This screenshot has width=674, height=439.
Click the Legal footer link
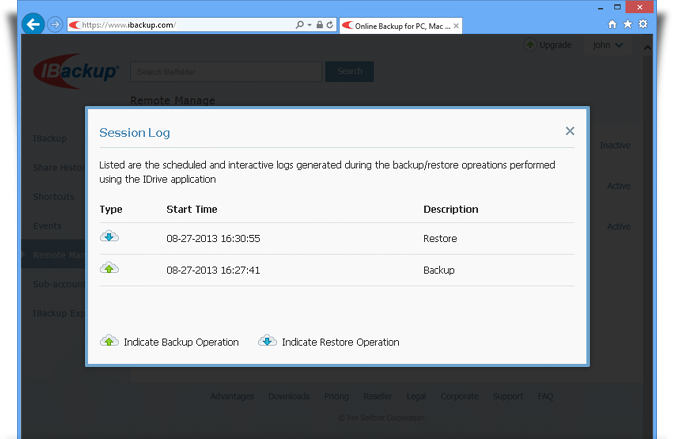(416, 396)
